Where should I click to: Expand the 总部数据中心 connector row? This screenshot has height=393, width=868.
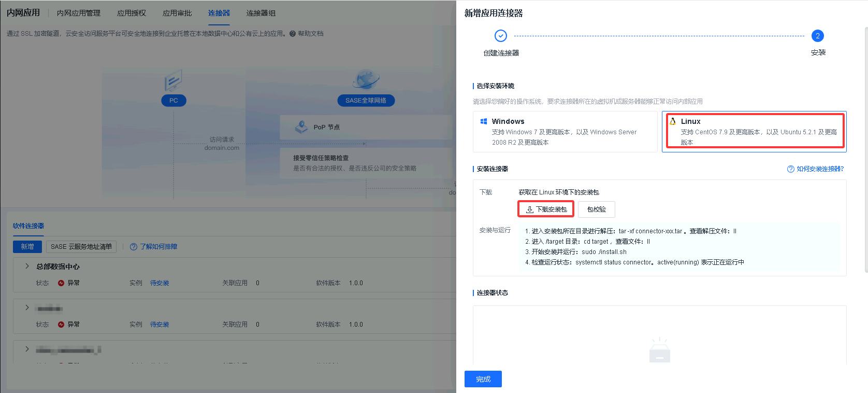pyautogui.click(x=27, y=266)
